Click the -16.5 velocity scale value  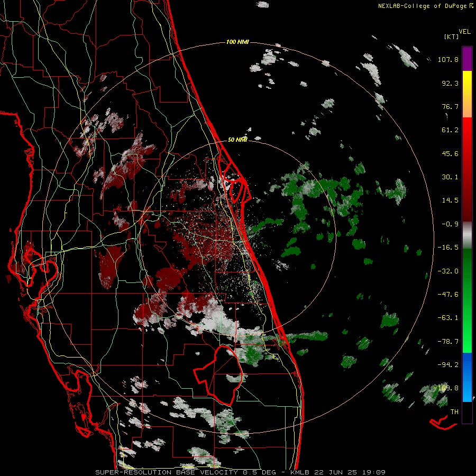(448, 248)
